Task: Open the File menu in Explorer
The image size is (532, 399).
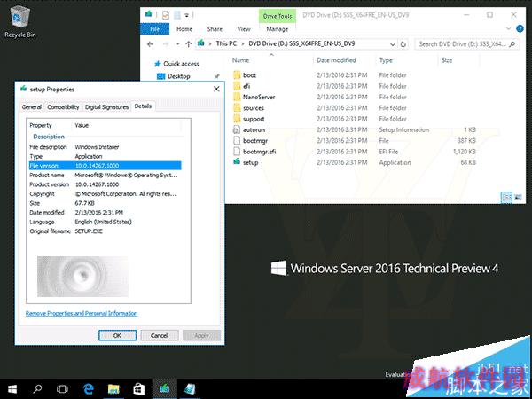Action: point(154,29)
